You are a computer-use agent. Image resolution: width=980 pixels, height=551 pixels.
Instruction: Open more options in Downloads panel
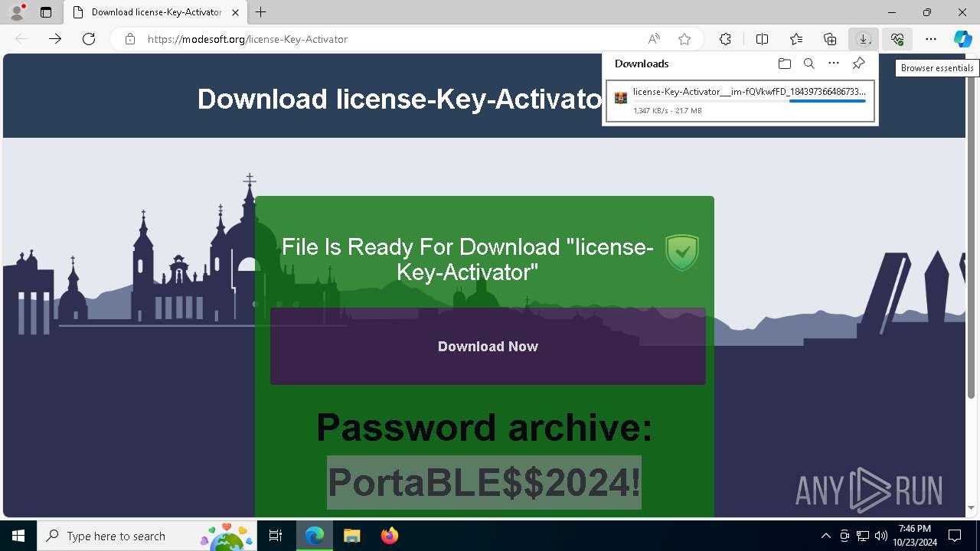[834, 64]
